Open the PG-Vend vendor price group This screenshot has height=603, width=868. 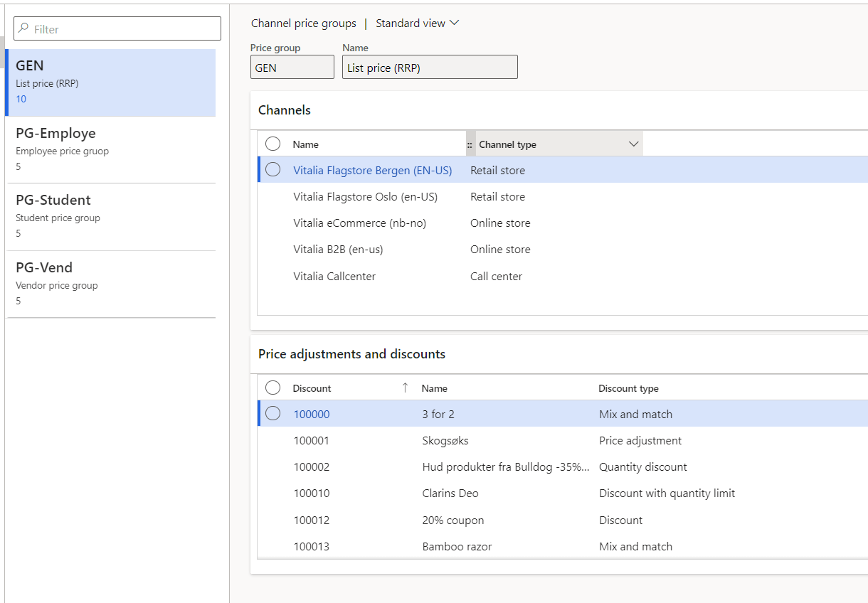point(110,284)
